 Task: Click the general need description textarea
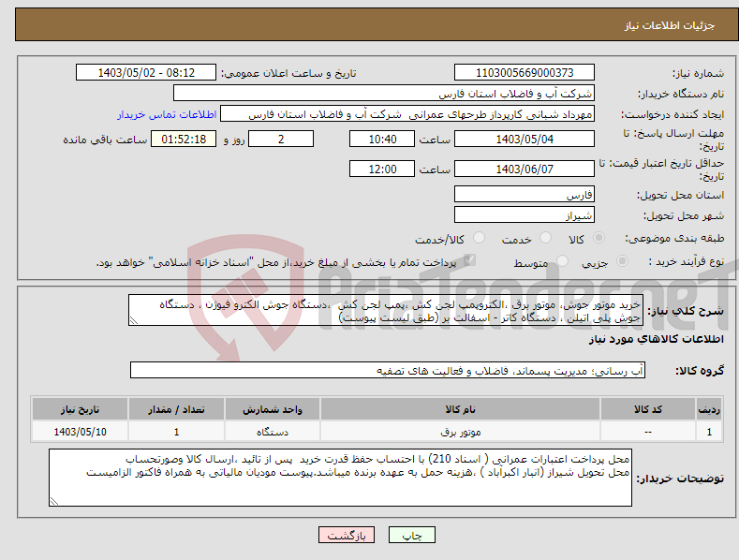386,310
